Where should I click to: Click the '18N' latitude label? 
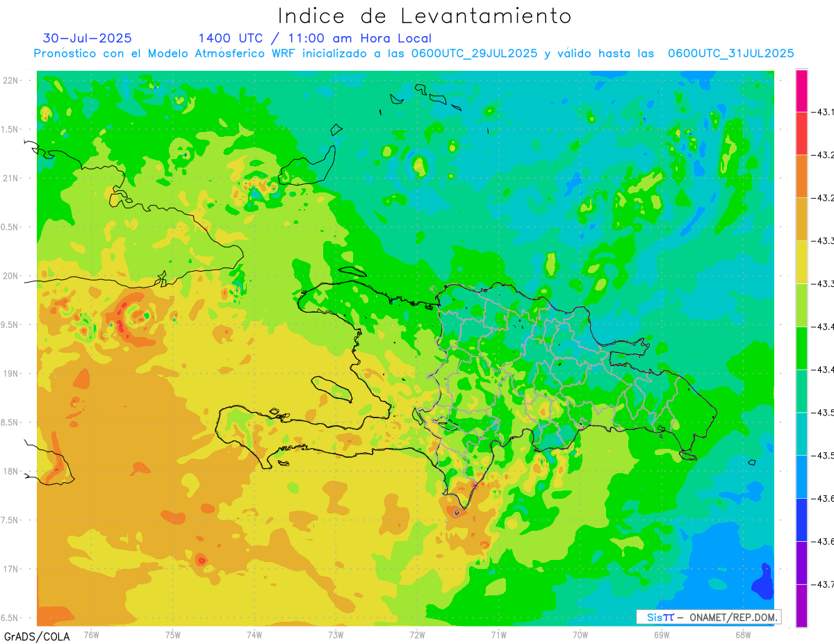[10, 471]
